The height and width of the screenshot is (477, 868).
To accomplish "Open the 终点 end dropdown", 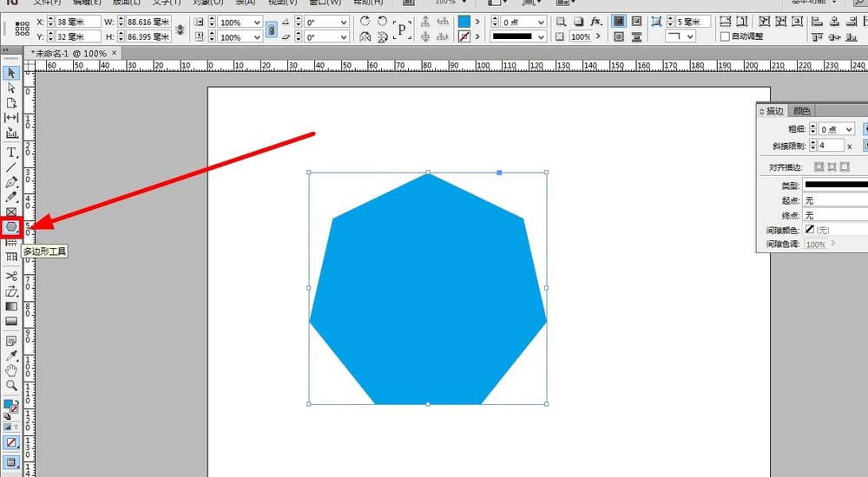I will pyautogui.click(x=835, y=215).
